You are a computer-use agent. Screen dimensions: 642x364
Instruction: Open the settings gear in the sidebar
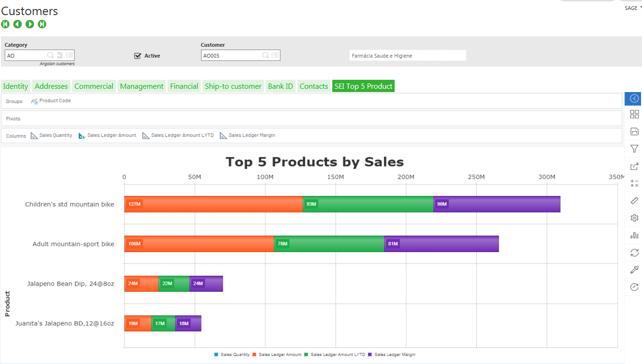tap(634, 218)
